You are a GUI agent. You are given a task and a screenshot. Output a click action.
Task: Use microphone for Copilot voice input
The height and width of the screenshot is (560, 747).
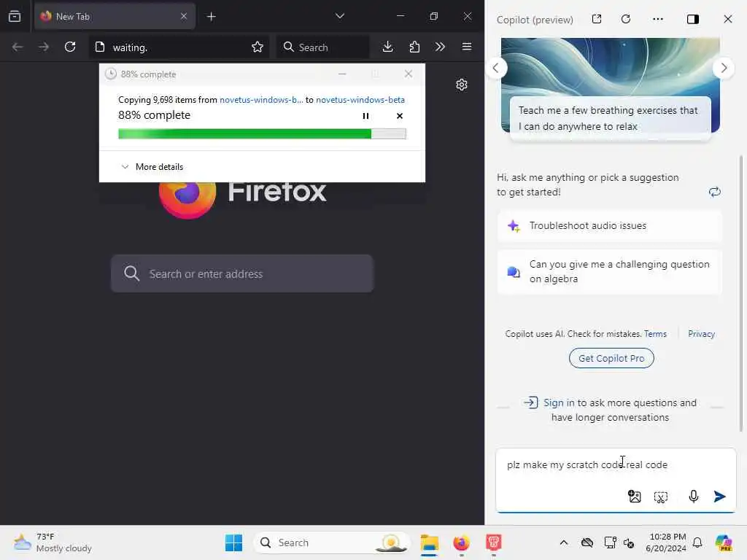(694, 497)
